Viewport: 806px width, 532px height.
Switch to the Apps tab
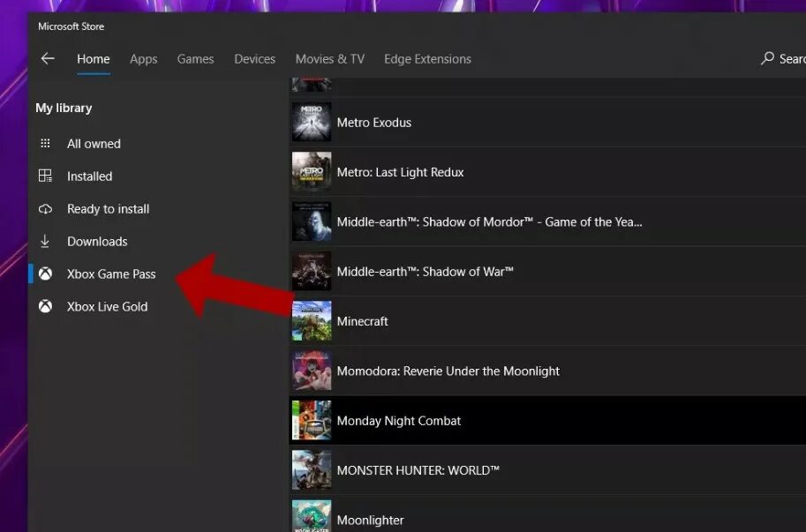[143, 59]
